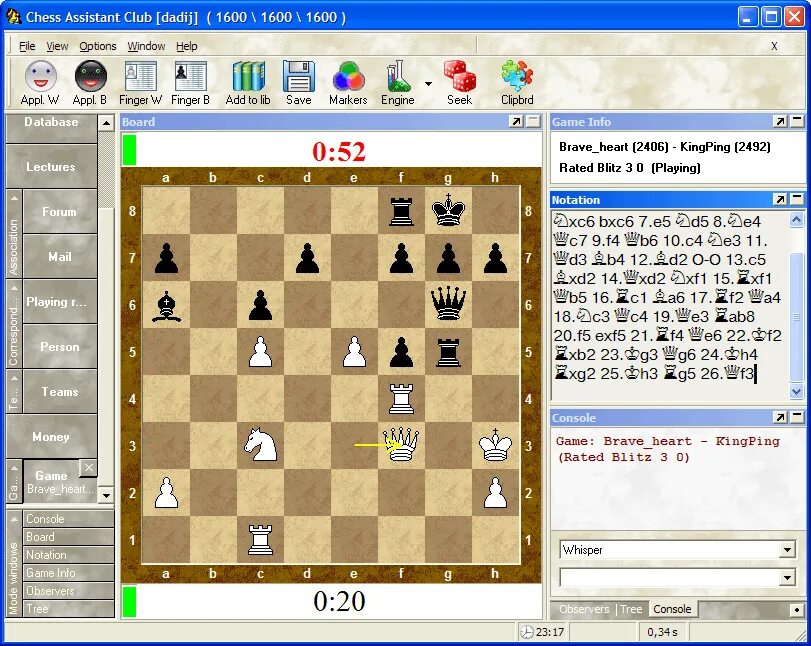Click the black queen on g6
Image resolution: width=811 pixels, height=646 pixels.
tap(448, 304)
